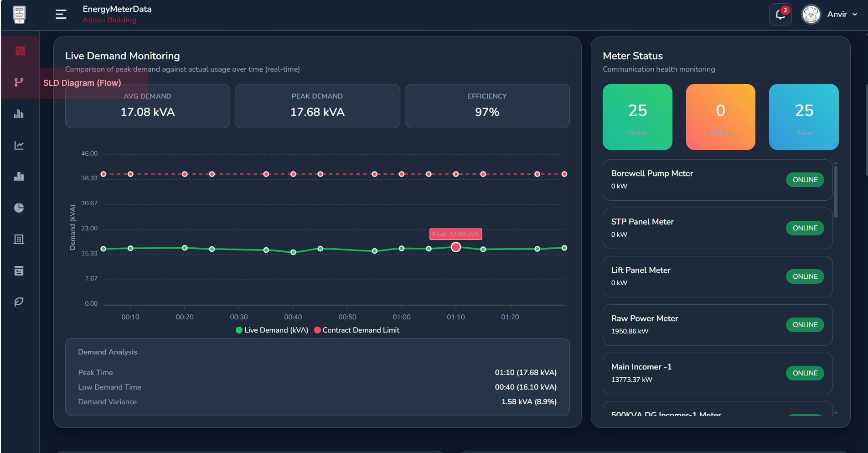Click the ONLINE badge on Main Incomer -1
868x453 pixels.
pyautogui.click(x=805, y=373)
